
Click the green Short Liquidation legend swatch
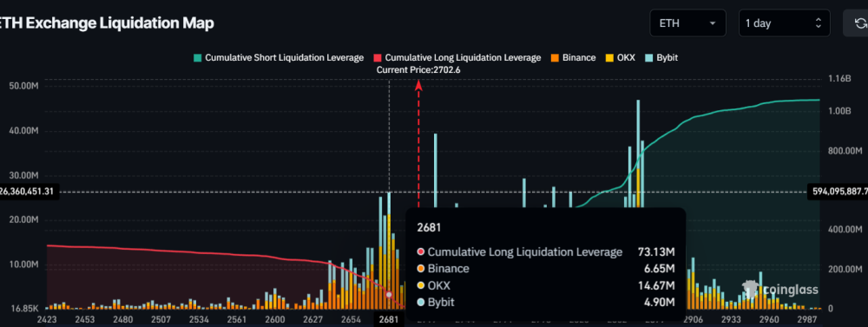198,57
